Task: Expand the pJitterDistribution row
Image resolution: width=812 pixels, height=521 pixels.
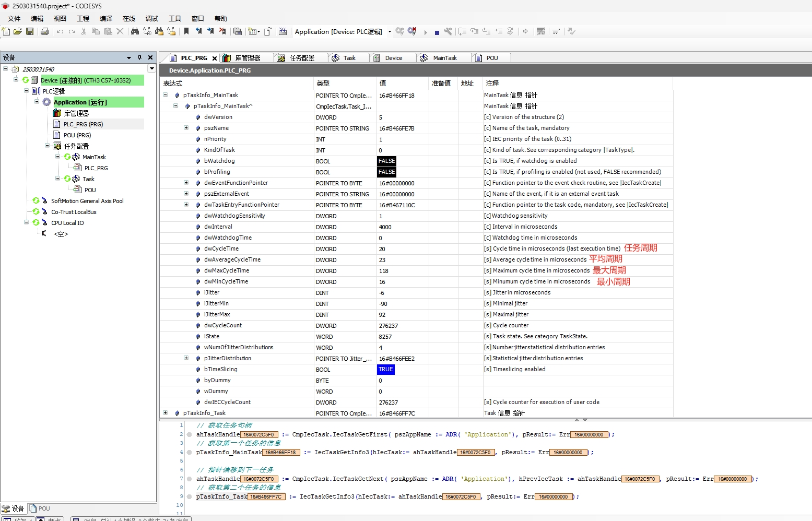Action: pos(186,358)
